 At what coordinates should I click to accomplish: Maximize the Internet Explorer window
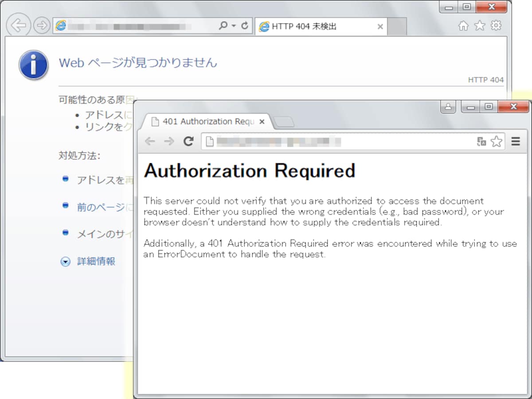467,7
